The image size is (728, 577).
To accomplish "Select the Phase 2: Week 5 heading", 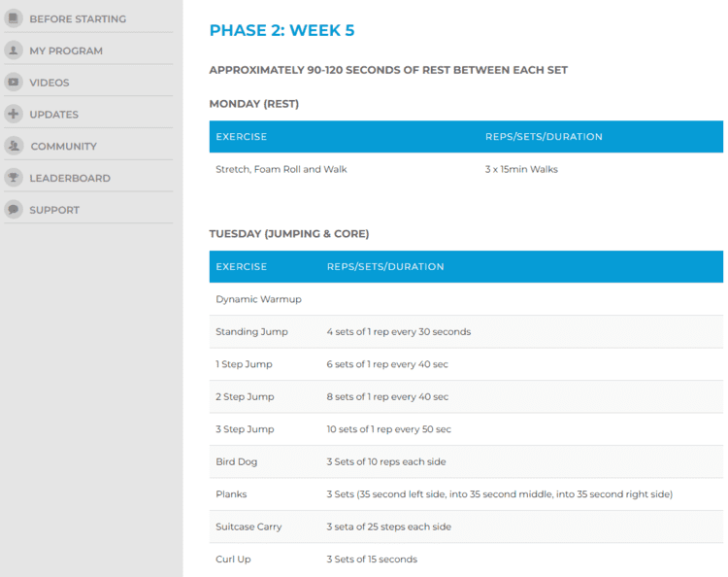I will [281, 31].
